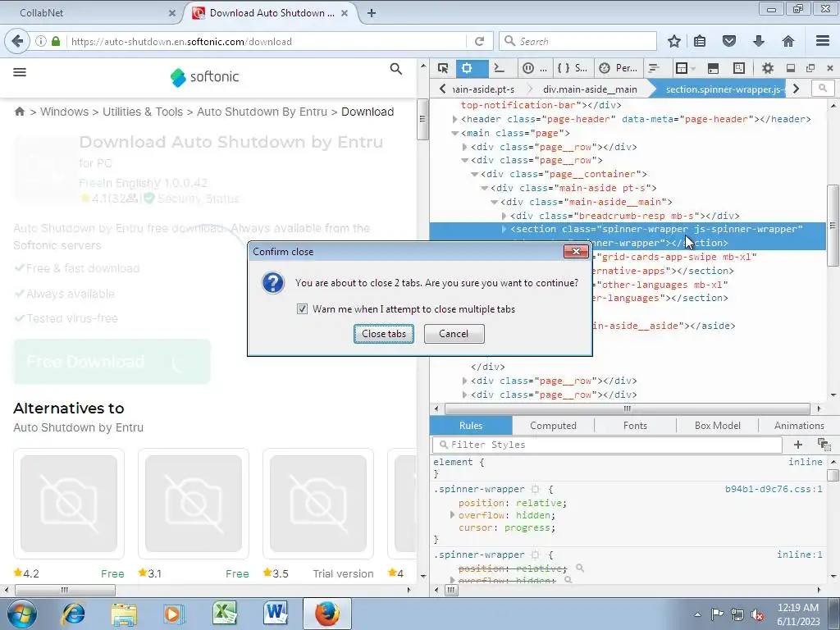Click the Softonic page search magnifier

[396, 69]
